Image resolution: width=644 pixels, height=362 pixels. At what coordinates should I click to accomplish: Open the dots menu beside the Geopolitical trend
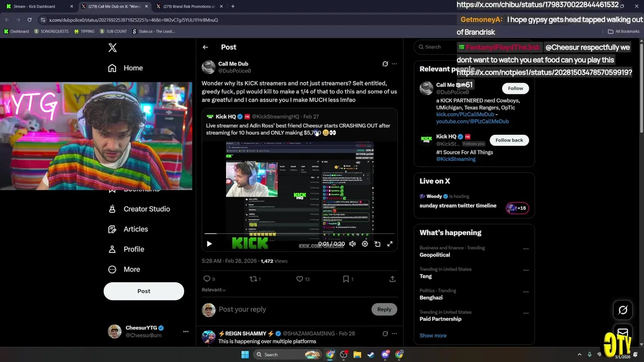526,248
